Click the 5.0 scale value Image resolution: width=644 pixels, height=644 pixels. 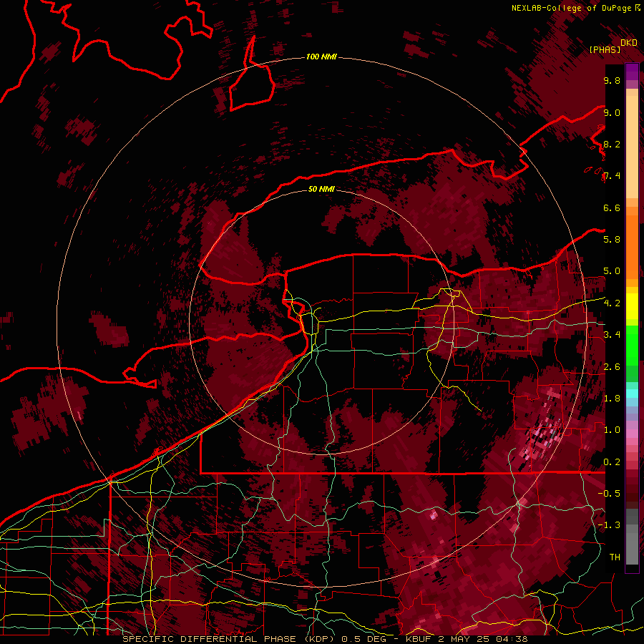pos(612,271)
